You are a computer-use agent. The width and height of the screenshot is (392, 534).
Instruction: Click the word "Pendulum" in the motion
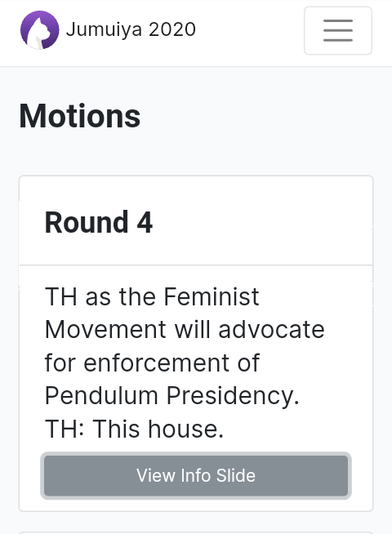click(x=101, y=396)
